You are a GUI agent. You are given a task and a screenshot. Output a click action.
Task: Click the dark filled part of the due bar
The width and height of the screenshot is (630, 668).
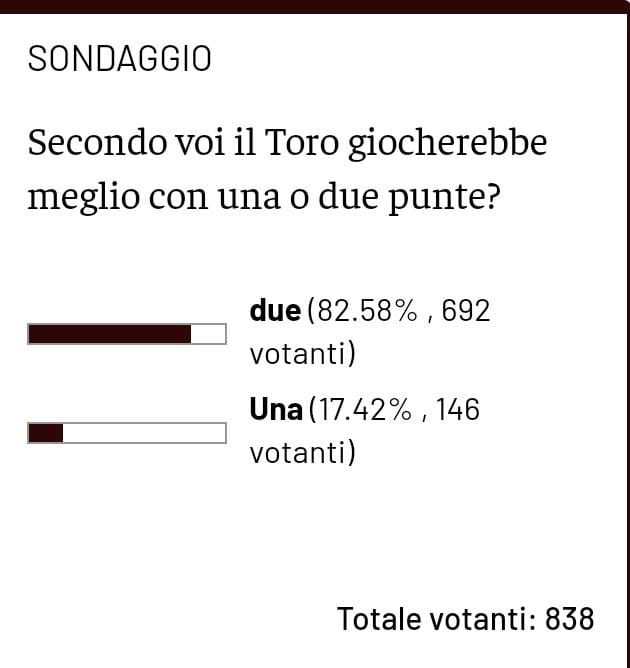109,334
